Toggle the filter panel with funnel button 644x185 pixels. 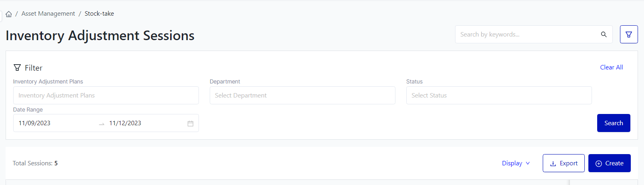coord(628,35)
